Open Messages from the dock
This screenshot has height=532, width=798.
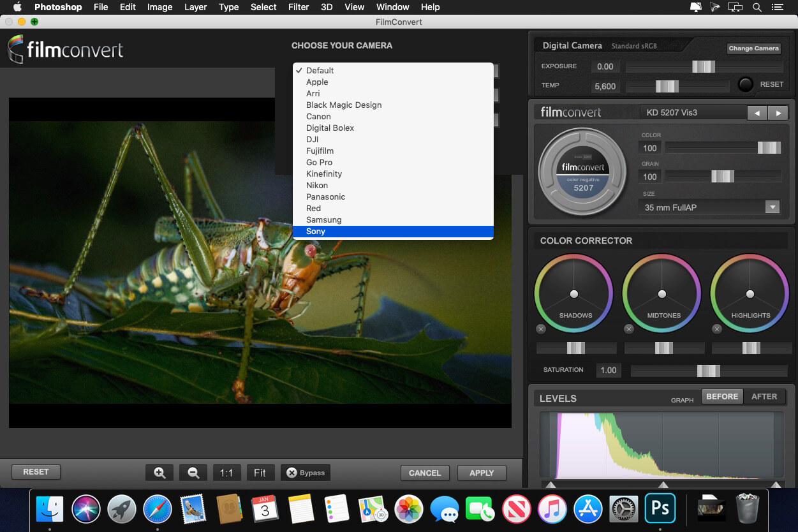click(x=444, y=509)
